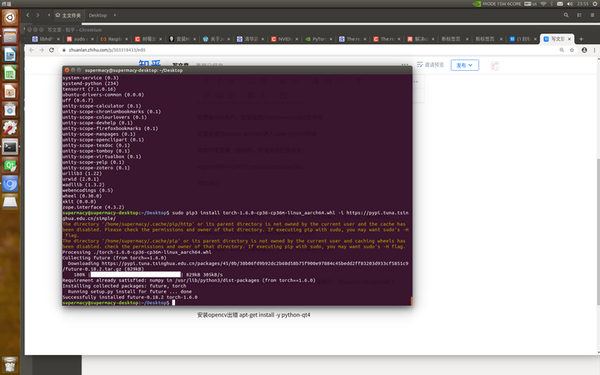The width and height of the screenshot is (600, 375).
Task: Open the Terminal launcher icon in the dock
Action: 10,147
